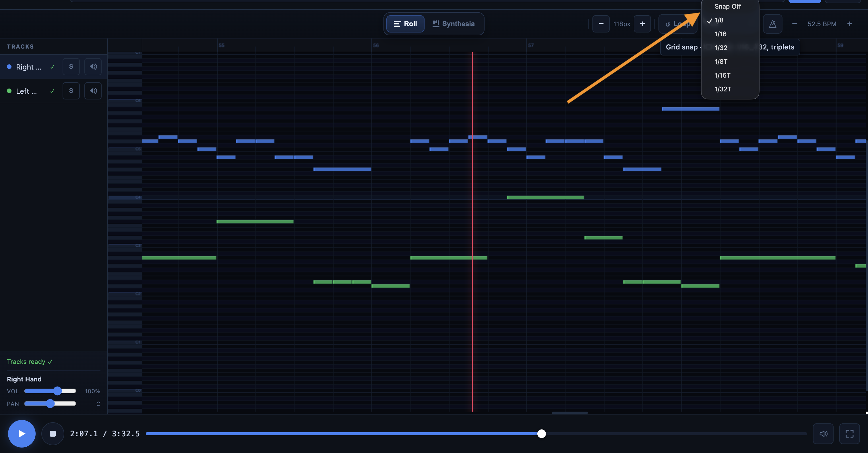Pick 1/8T triplet snap option
This screenshot has height=453, width=868.
click(721, 62)
